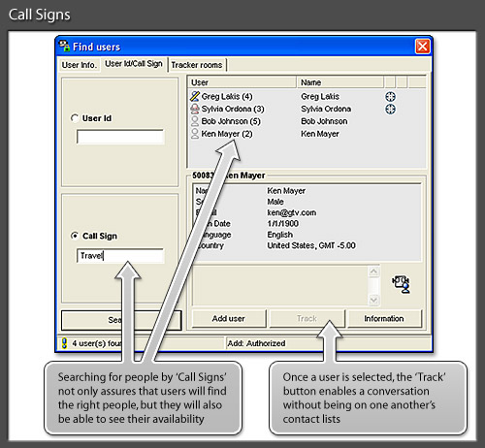Open the Tracker rooms tab
This screenshot has height=448, width=485.
point(197,65)
